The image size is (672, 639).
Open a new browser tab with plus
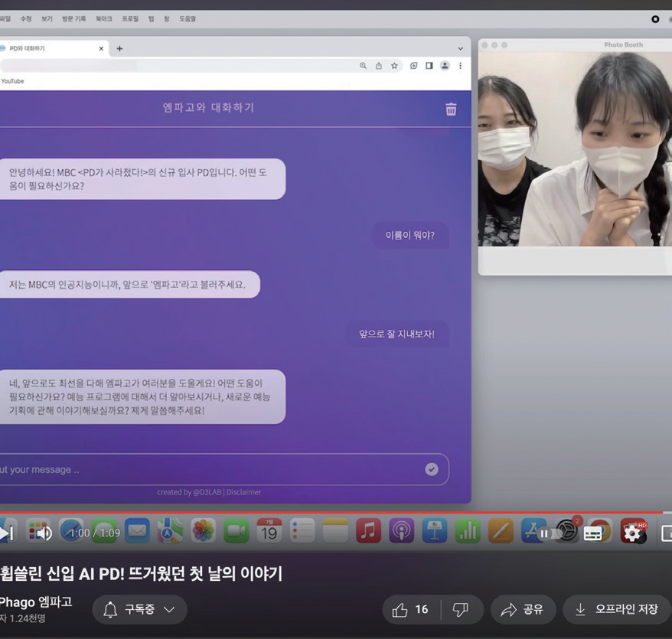[119, 49]
